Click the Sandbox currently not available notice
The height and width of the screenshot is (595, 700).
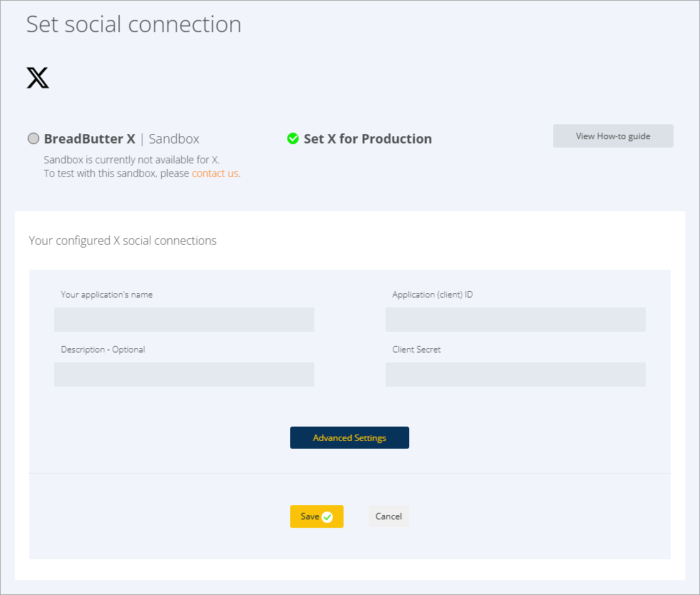tap(131, 159)
